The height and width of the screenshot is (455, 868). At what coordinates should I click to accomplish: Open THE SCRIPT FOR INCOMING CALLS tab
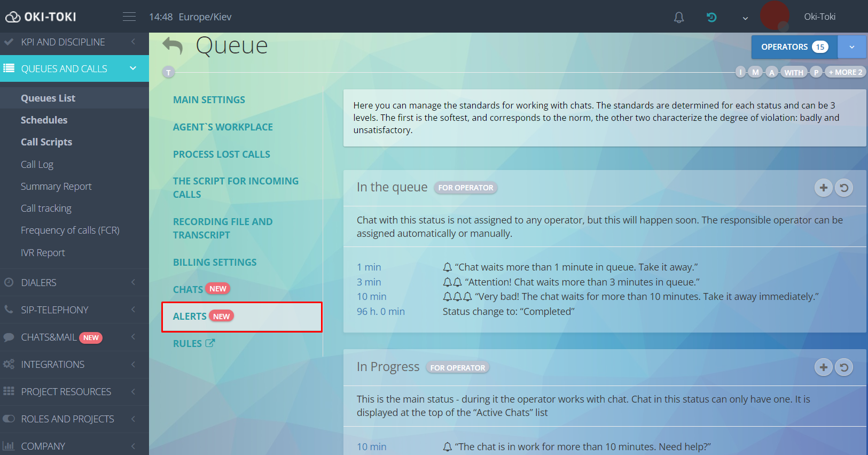(236, 188)
